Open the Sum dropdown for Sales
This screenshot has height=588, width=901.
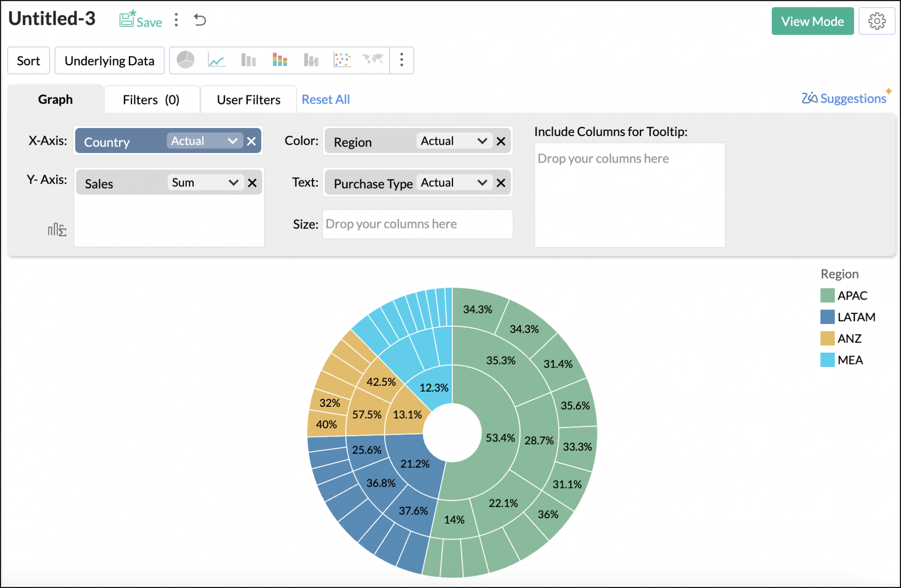click(233, 182)
